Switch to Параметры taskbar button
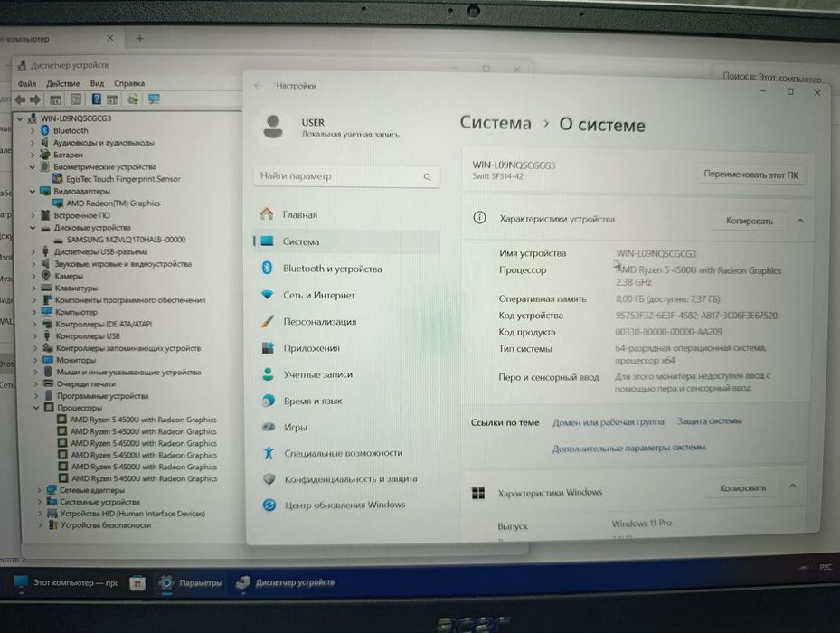This screenshot has height=633, width=840. point(192,582)
